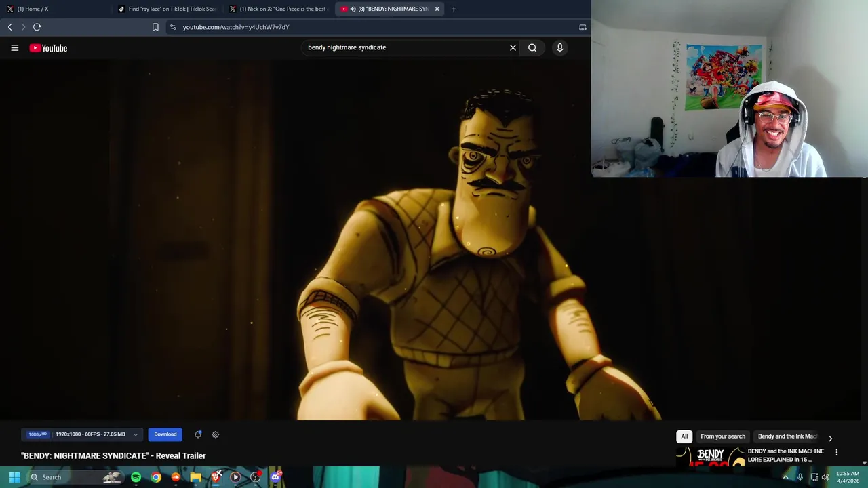
Task: Go to the YouTube home logo
Action: pyautogui.click(x=48, y=48)
